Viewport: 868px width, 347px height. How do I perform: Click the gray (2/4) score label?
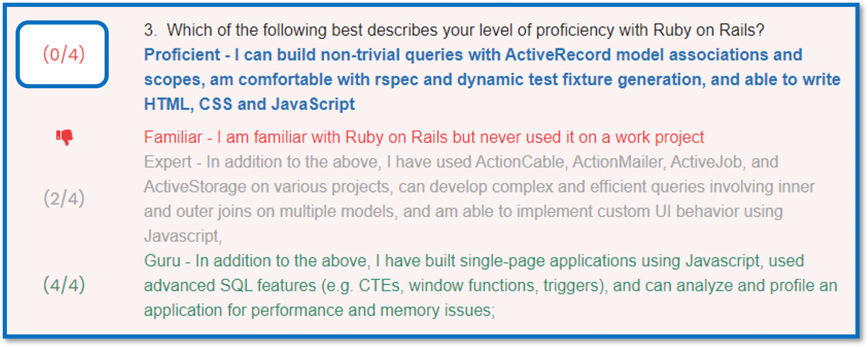[64, 198]
